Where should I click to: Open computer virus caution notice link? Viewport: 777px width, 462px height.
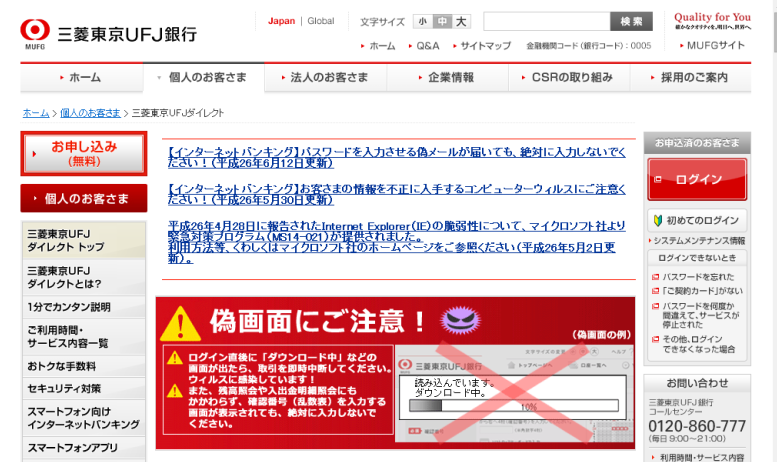coord(397,194)
